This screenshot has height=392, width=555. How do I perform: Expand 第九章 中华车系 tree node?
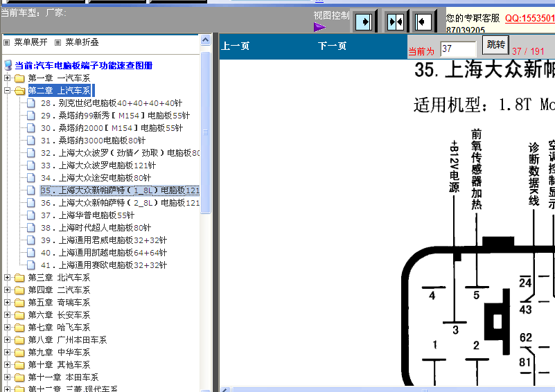click(7, 352)
